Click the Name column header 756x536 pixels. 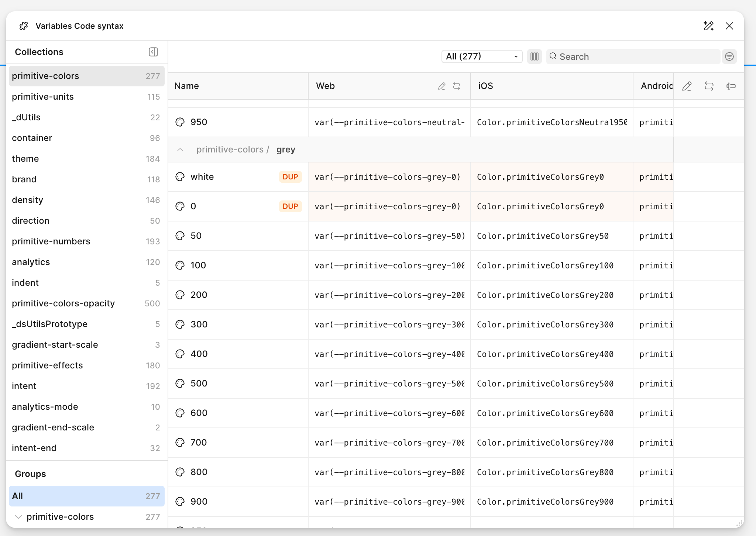tap(238, 86)
